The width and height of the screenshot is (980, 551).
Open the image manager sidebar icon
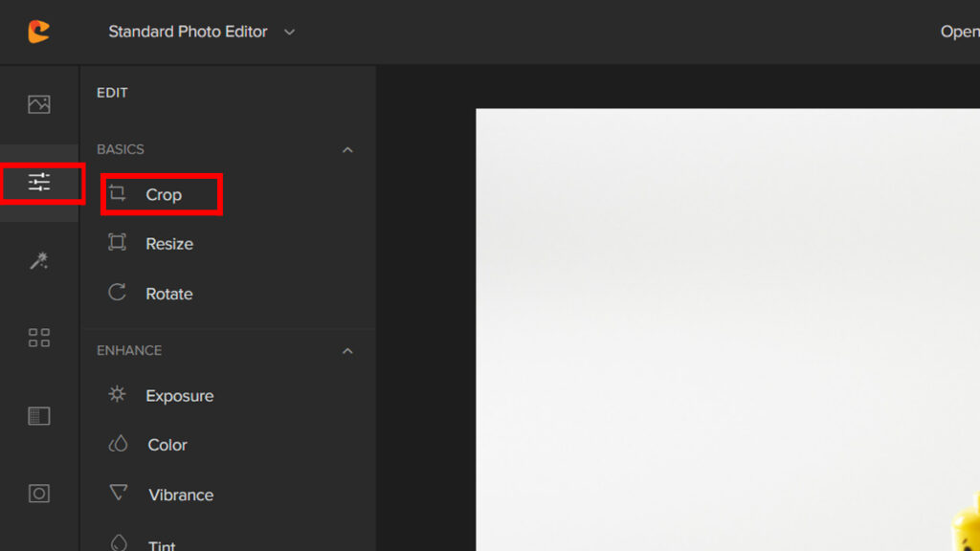[x=39, y=104]
